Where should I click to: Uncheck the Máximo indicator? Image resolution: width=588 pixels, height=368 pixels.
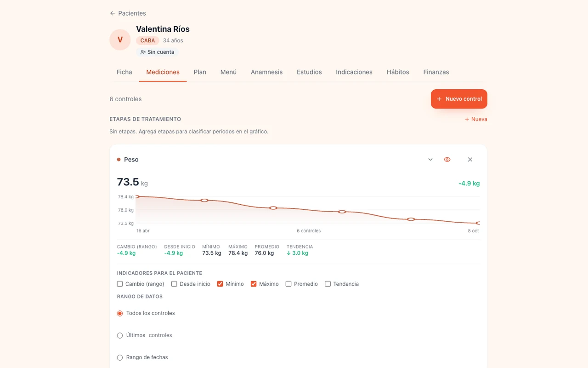click(254, 284)
